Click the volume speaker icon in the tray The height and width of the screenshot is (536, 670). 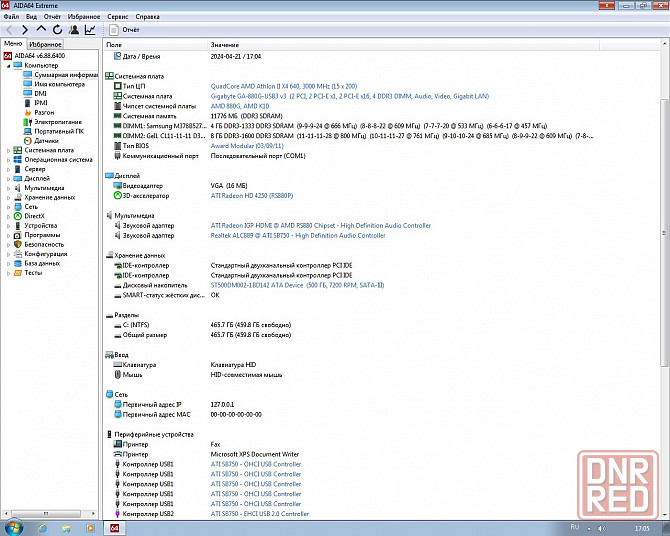(602, 529)
